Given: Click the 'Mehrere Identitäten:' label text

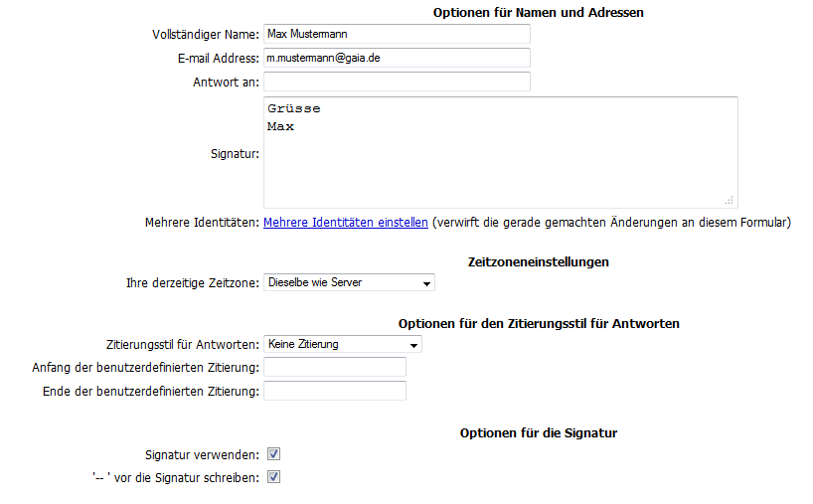Looking at the screenshot, I should point(202,223).
